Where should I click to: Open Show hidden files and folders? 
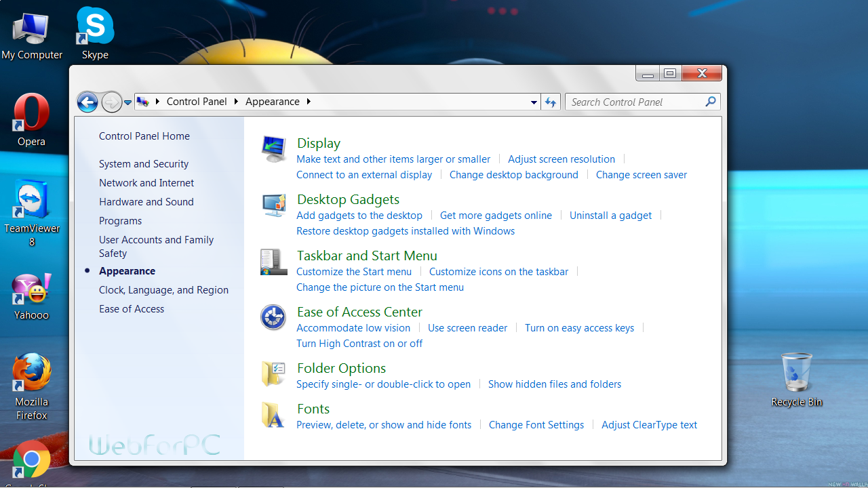[554, 384]
